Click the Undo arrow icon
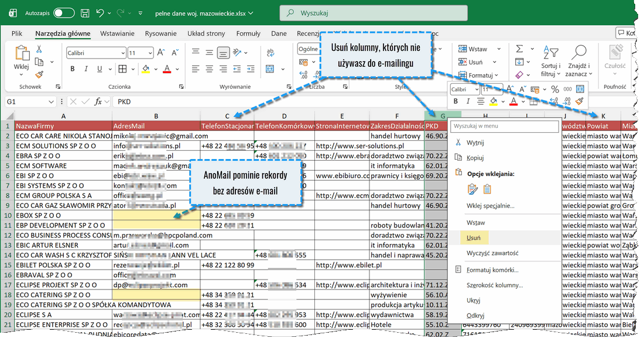644x345 pixels. point(100,13)
